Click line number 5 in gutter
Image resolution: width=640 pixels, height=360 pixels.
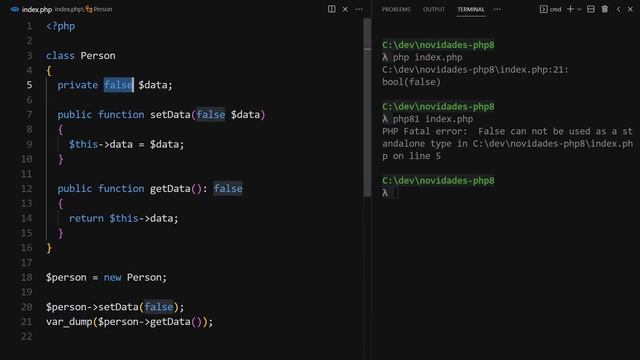[x=29, y=85]
